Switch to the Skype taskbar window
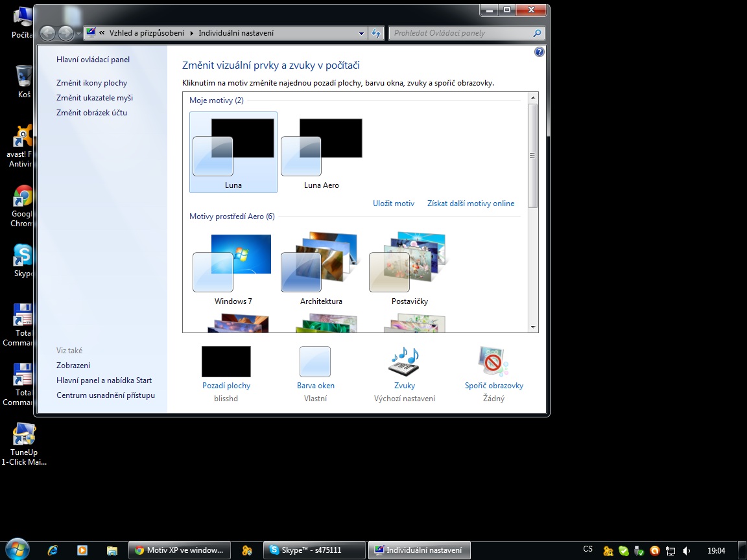Image resolution: width=747 pixels, height=560 pixels. coord(314,550)
